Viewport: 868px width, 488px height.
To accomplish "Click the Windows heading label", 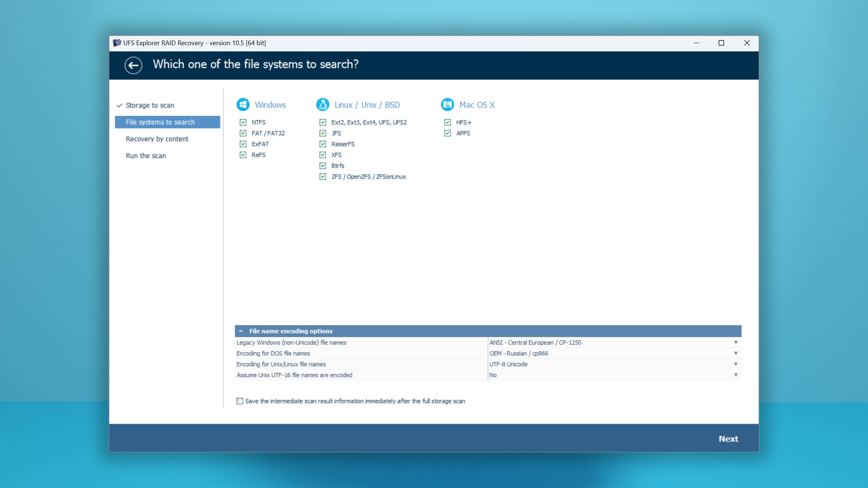I will coord(270,105).
